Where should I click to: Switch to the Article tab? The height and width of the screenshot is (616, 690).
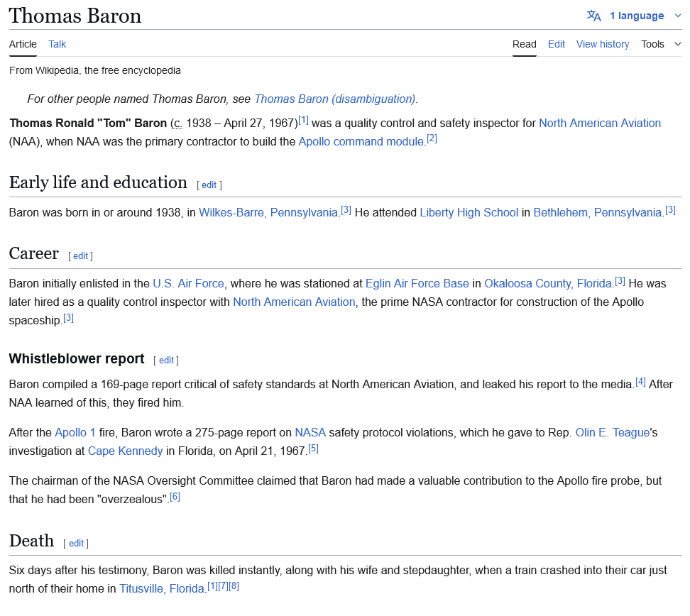[23, 44]
